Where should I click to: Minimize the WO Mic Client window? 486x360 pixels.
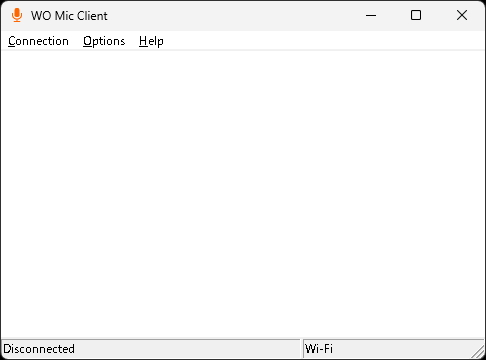pyautogui.click(x=371, y=15)
